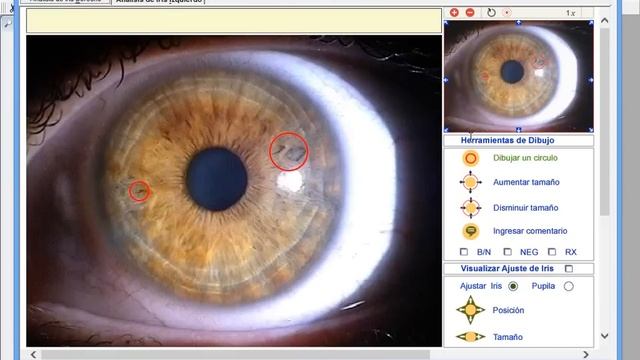
Task: Zoom in with the red plus icon
Action: pyautogui.click(x=454, y=13)
